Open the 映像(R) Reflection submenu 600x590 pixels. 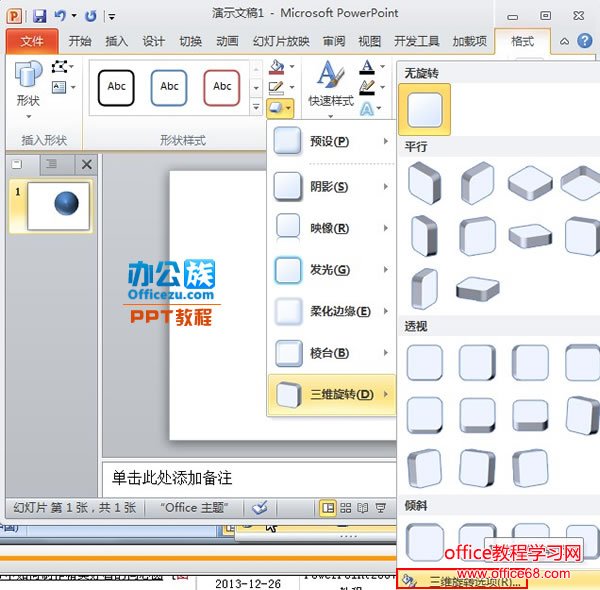(331, 228)
